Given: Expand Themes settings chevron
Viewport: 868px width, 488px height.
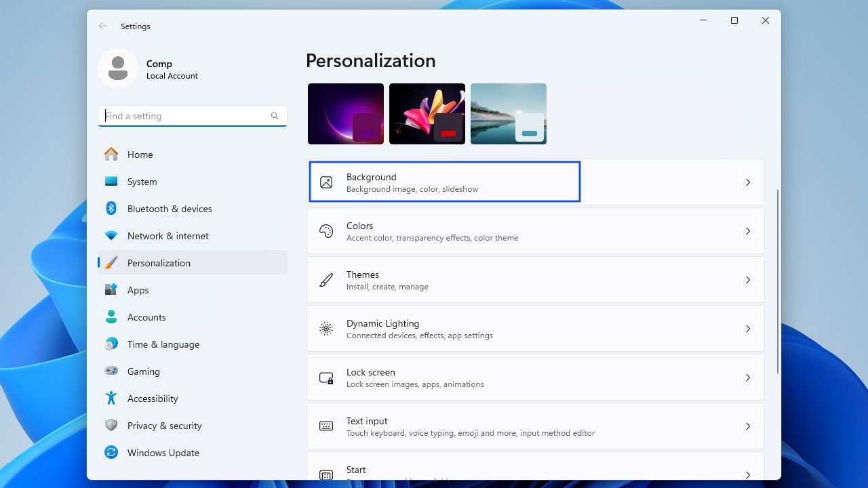Looking at the screenshot, I should [x=748, y=280].
